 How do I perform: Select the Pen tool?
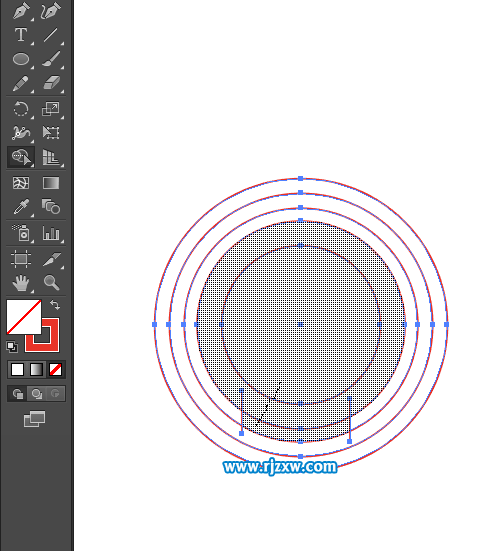(x=21, y=11)
